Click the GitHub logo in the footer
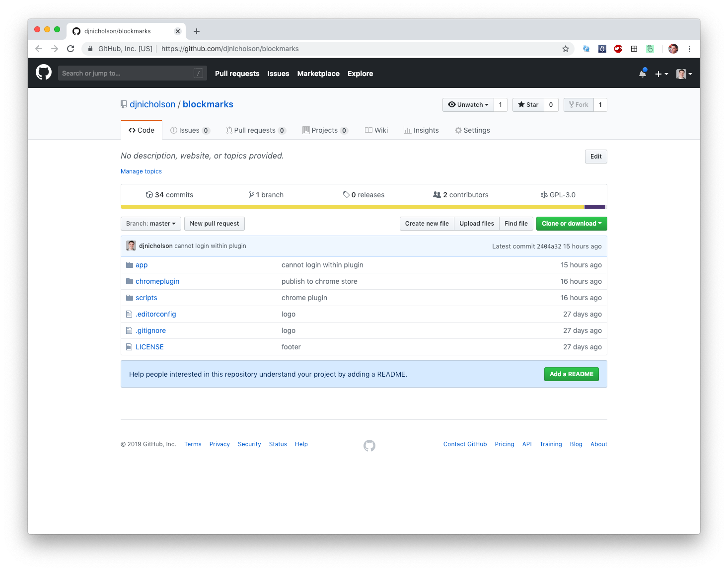 369,446
